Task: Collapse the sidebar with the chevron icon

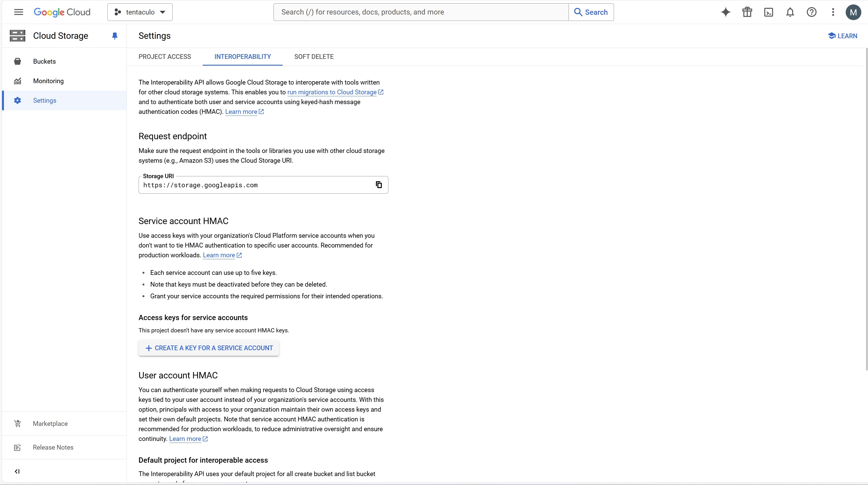Action: [x=17, y=471]
